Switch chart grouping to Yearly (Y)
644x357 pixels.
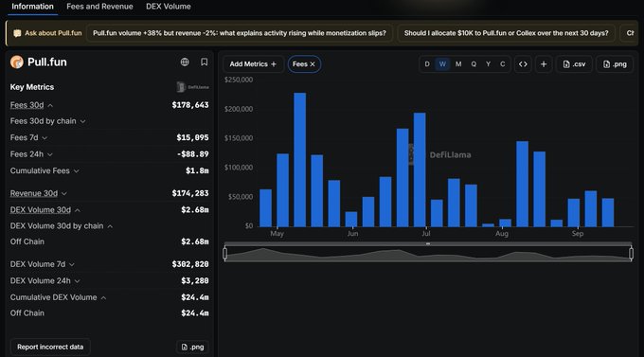[x=488, y=64]
